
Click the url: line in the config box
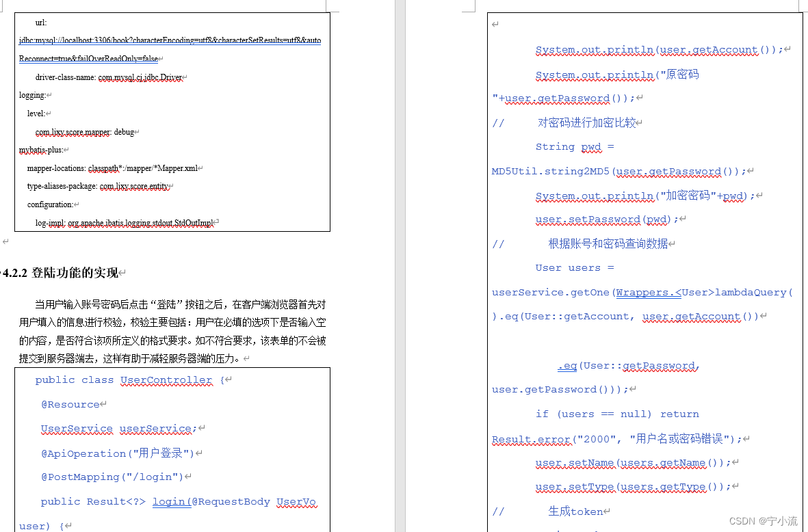41,23
